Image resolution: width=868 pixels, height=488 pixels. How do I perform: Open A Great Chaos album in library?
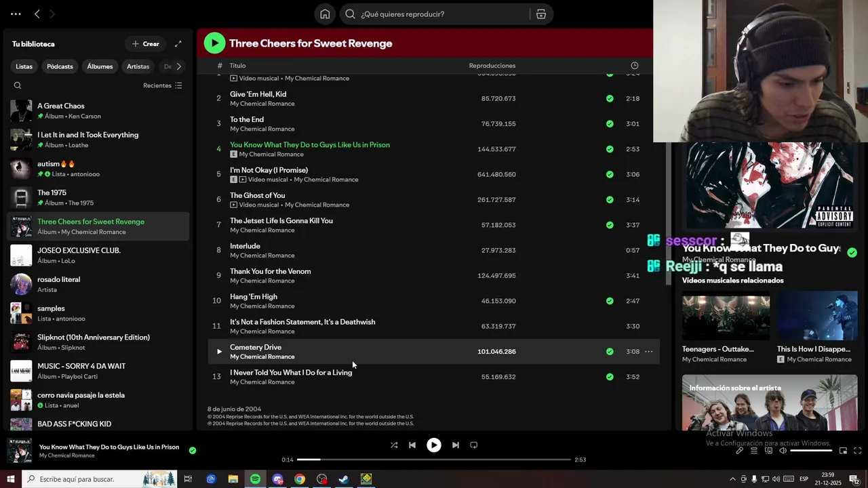click(98, 111)
